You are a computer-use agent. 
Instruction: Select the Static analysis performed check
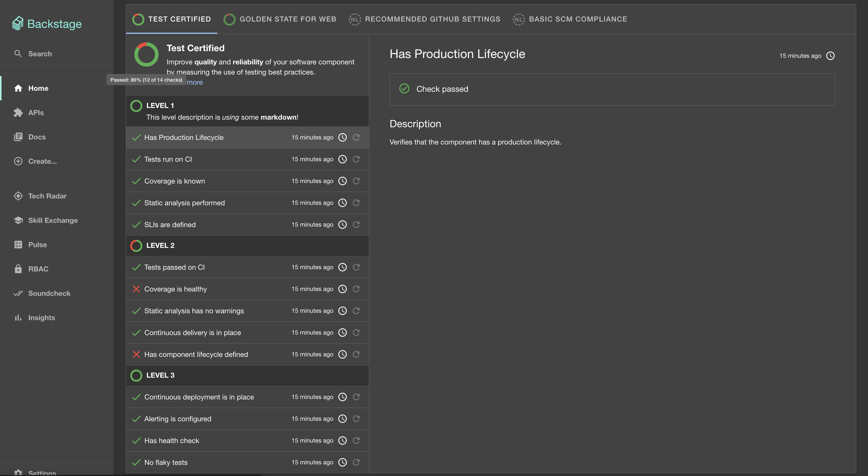pyautogui.click(x=247, y=203)
